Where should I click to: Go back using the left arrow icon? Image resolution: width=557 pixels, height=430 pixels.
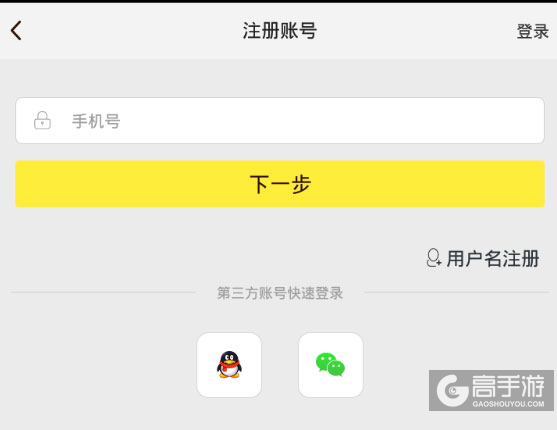(x=16, y=31)
